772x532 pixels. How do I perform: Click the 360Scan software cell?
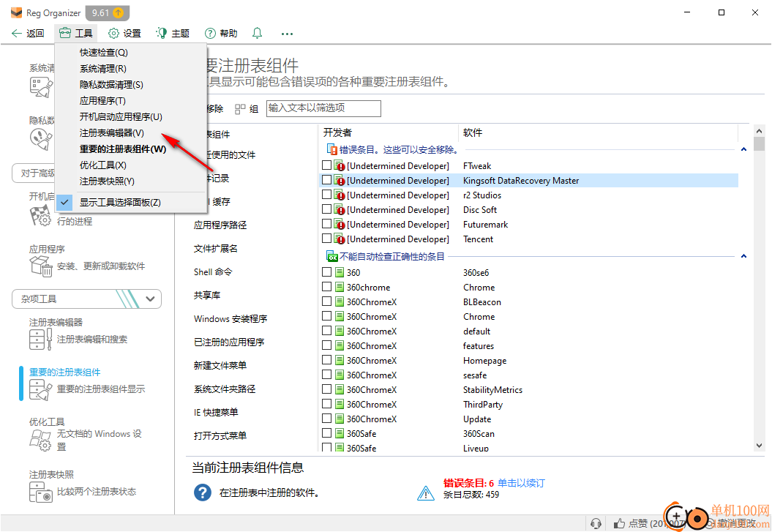point(479,433)
